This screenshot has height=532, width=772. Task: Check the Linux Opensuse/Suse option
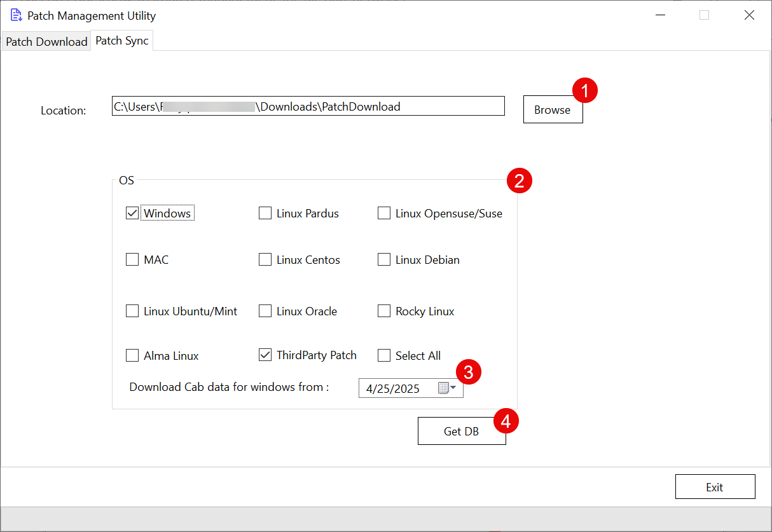pos(383,213)
